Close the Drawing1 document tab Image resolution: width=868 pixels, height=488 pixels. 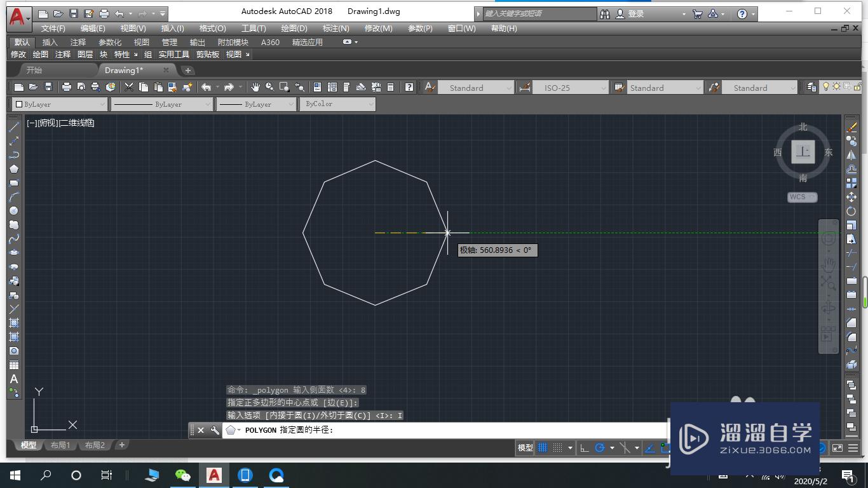tap(166, 71)
